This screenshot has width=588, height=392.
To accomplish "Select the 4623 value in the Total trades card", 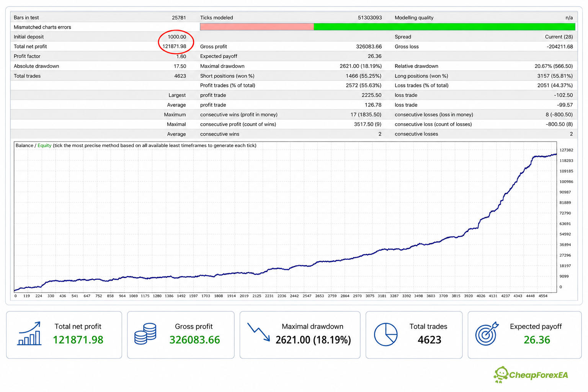I will (430, 340).
